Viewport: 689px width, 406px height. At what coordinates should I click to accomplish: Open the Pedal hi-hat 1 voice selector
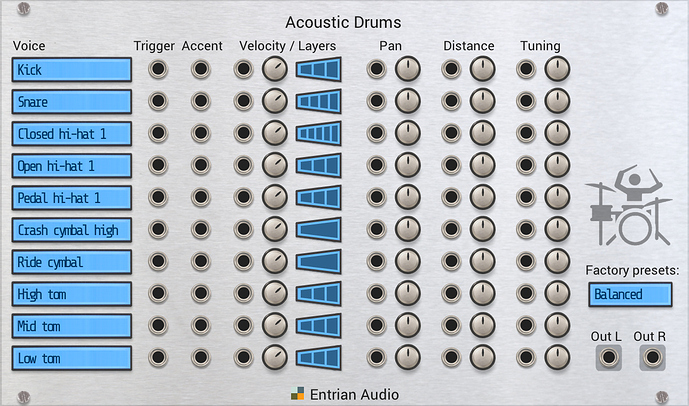click(72, 198)
